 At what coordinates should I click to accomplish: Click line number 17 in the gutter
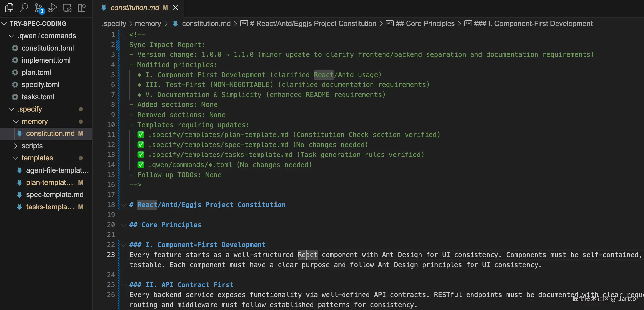pyautogui.click(x=111, y=195)
